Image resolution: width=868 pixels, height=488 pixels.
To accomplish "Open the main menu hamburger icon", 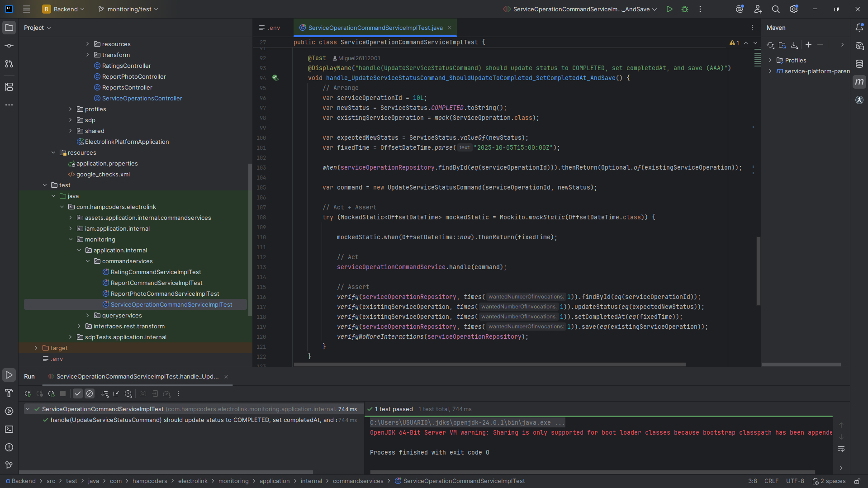I will (27, 9).
